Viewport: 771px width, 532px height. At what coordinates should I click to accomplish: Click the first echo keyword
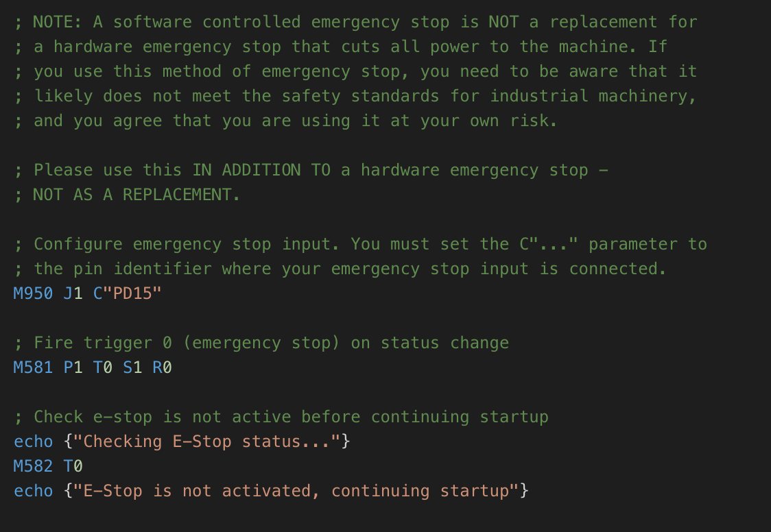click(x=33, y=441)
